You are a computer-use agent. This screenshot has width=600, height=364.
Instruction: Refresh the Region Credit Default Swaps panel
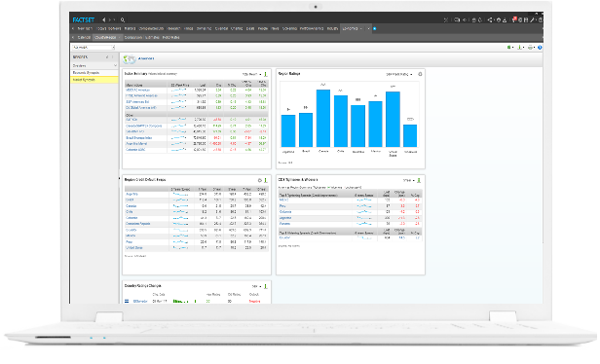coord(260,180)
